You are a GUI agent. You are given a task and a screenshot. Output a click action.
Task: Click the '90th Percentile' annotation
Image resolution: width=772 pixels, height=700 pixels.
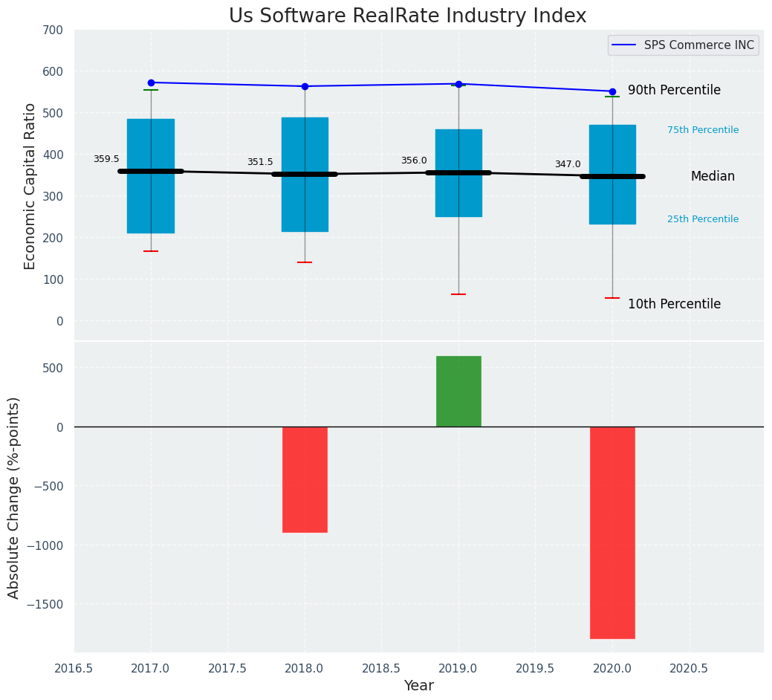674,90
